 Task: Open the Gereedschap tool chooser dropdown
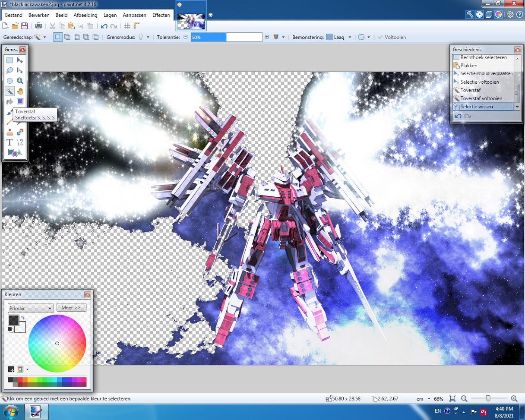coord(40,37)
